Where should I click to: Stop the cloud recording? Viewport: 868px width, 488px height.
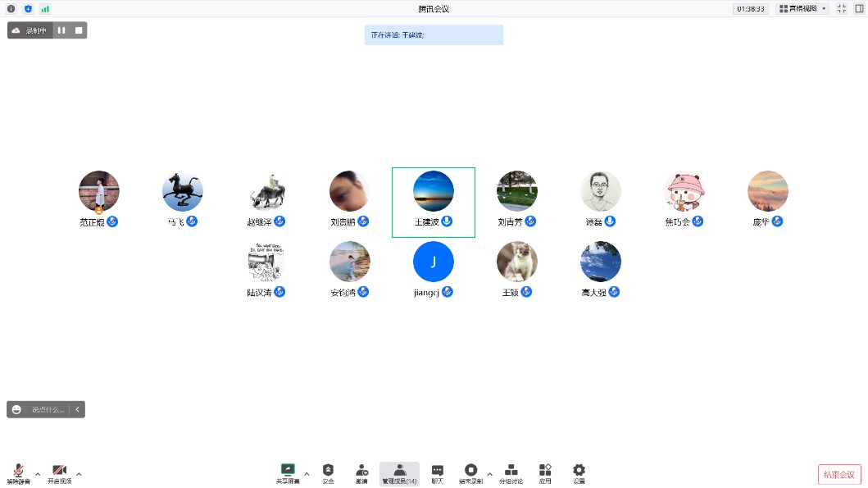79,30
